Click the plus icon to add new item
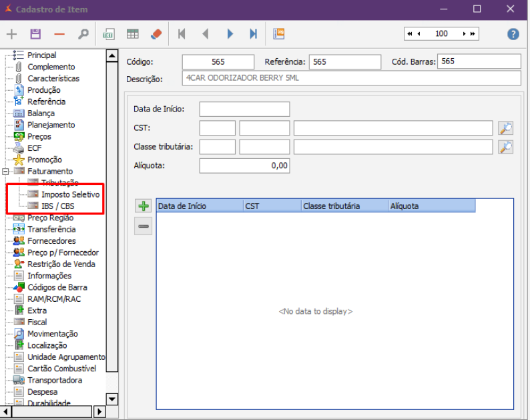530x420 pixels. 11,34
